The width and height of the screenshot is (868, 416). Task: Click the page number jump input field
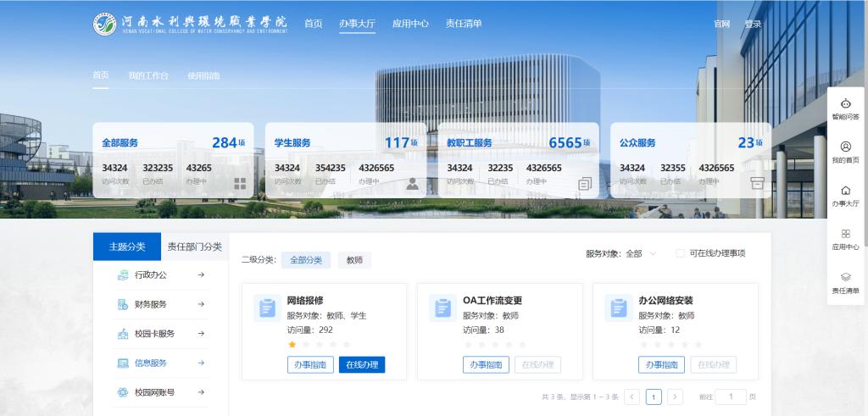731,397
